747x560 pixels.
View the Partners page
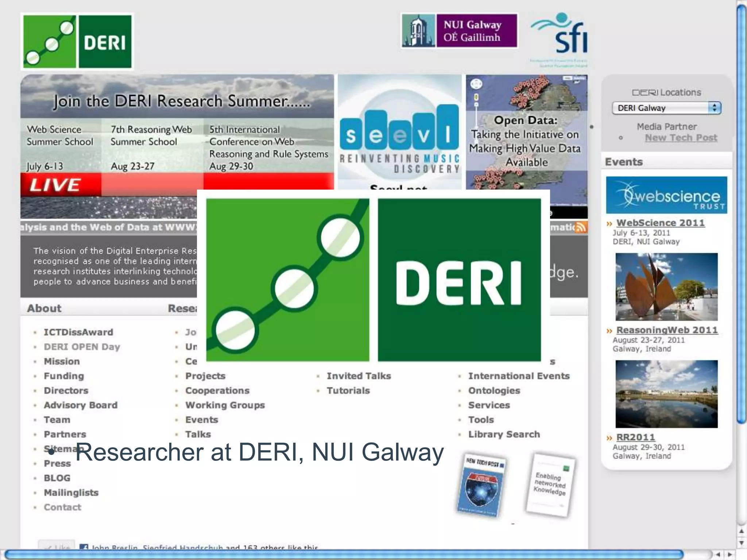tap(65, 434)
